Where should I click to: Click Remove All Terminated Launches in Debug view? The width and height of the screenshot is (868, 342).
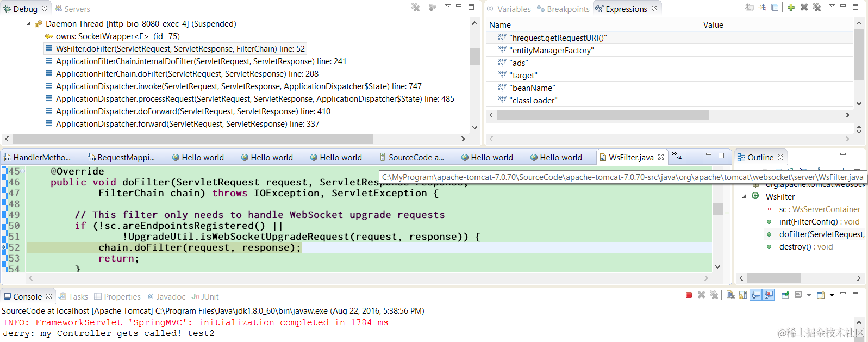point(416,7)
